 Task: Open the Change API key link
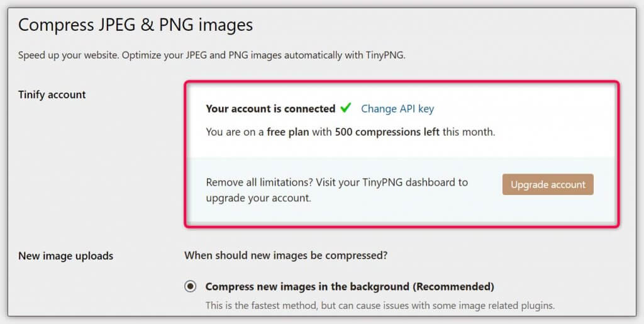click(397, 109)
